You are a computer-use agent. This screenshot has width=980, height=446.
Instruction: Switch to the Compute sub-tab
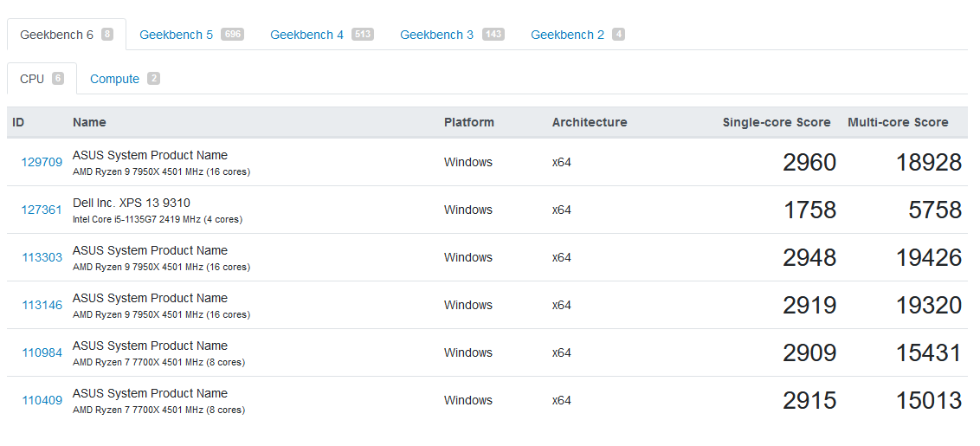coord(125,79)
